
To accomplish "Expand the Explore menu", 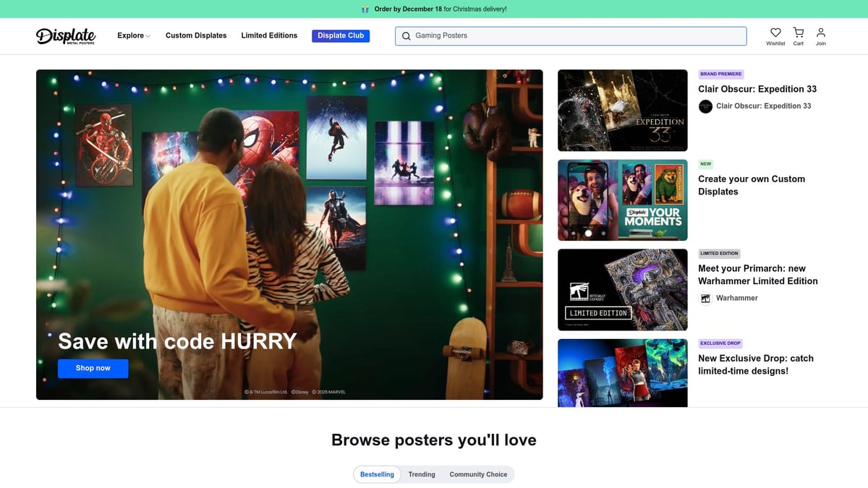I will coord(134,35).
